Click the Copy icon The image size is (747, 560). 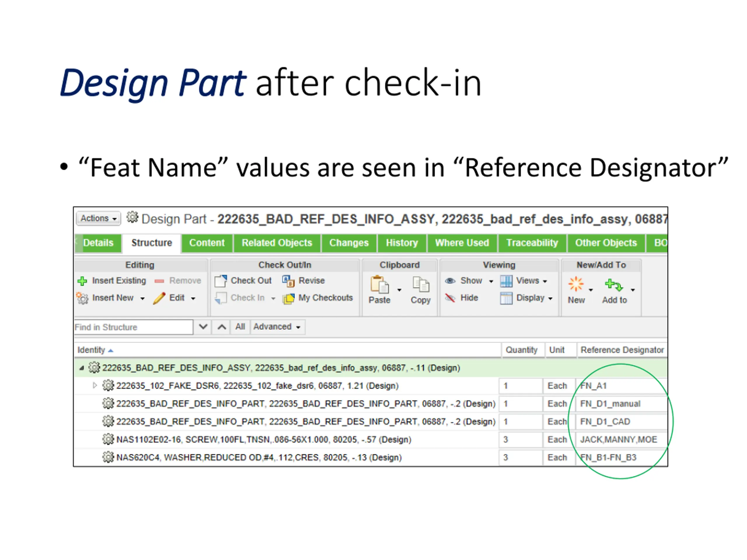click(421, 285)
